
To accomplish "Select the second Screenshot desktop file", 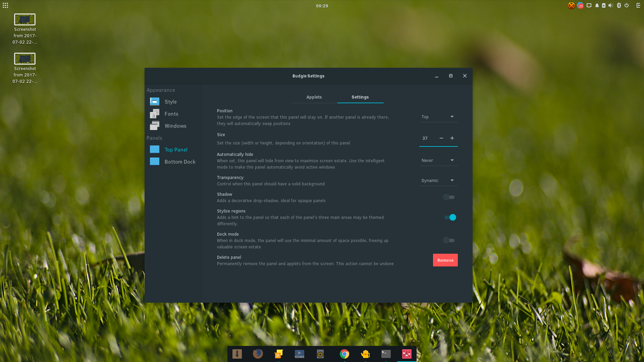I will 25,68.
